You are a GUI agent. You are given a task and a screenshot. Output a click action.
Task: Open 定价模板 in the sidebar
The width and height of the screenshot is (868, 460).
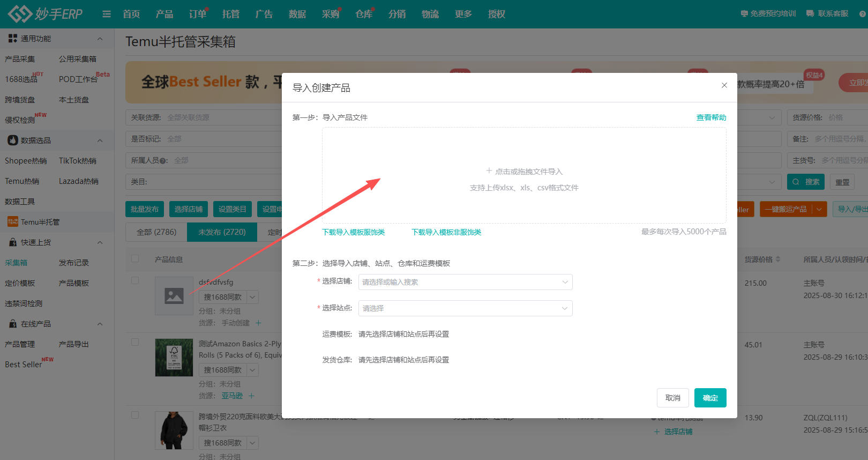[20, 283]
